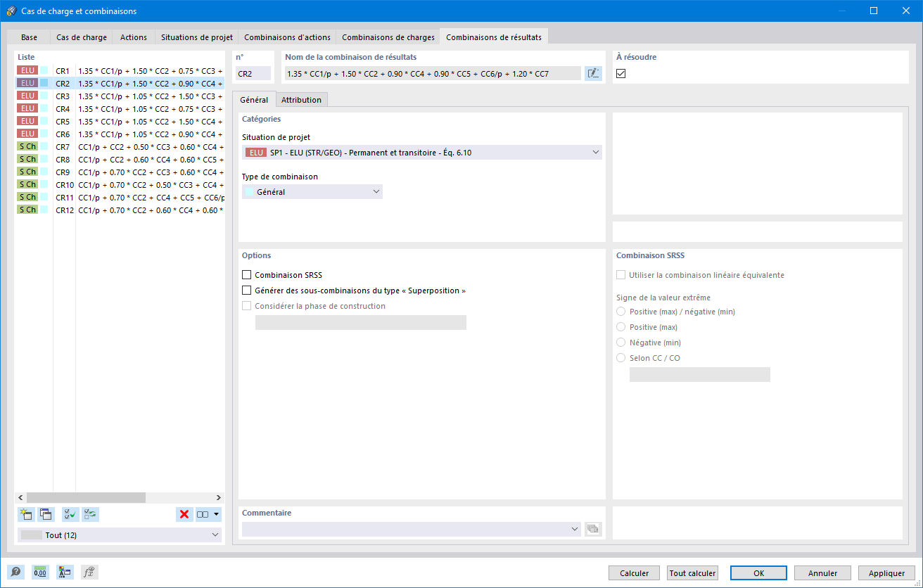Click the Calculer button
The height and width of the screenshot is (588, 923).
click(x=635, y=573)
